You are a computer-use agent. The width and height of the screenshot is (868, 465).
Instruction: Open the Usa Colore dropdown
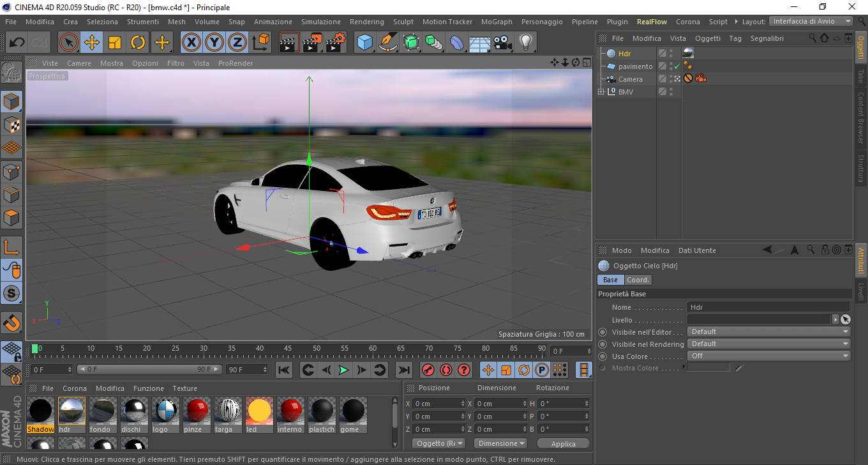coord(769,356)
